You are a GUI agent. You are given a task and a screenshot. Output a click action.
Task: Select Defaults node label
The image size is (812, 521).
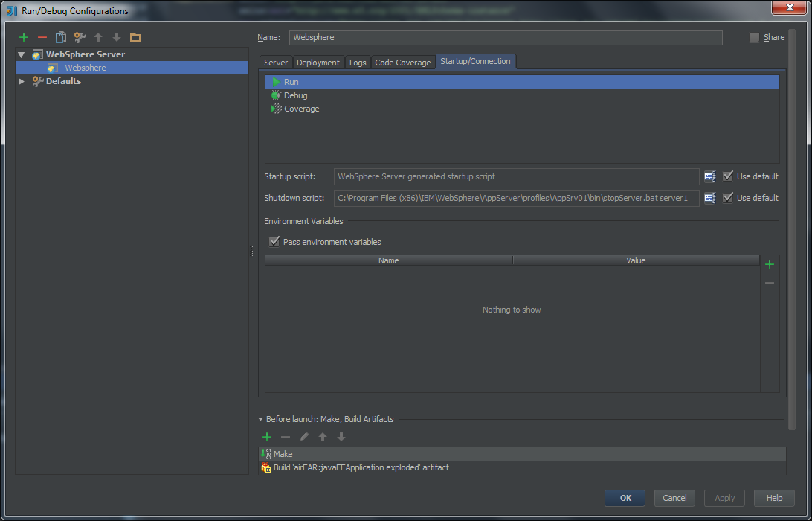click(63, 81)
